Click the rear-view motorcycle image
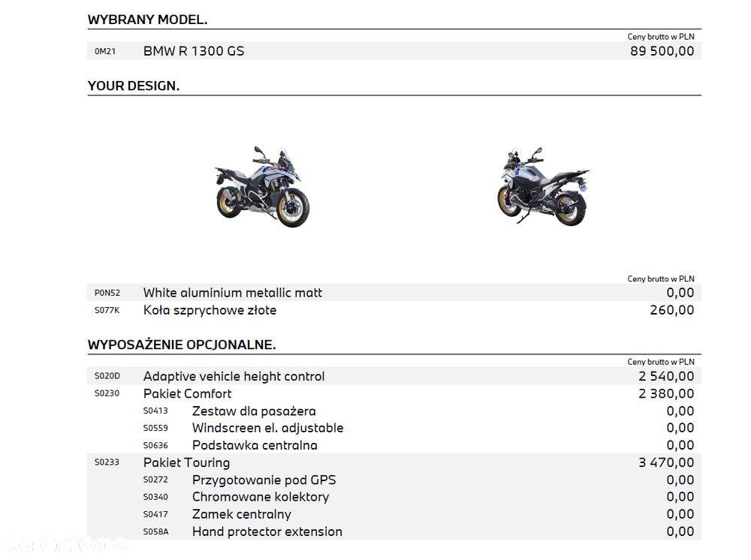 (543, 186)
